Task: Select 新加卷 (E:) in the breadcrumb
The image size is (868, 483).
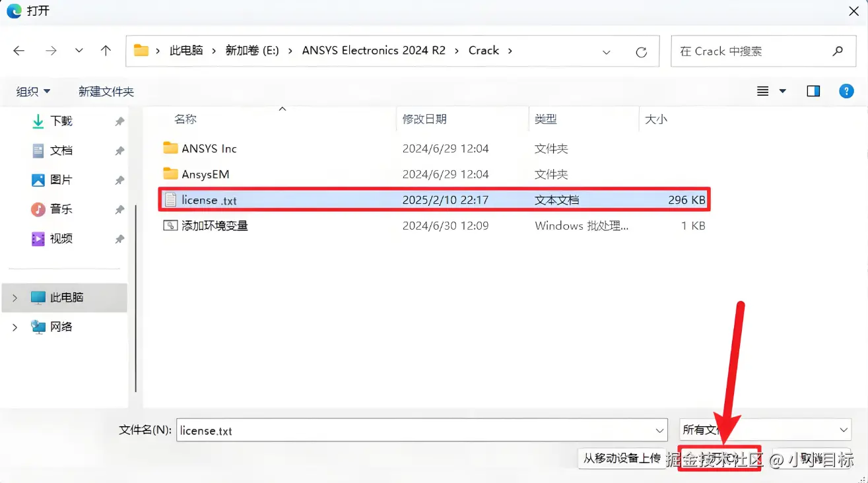Action: click(x=252, y=51)
